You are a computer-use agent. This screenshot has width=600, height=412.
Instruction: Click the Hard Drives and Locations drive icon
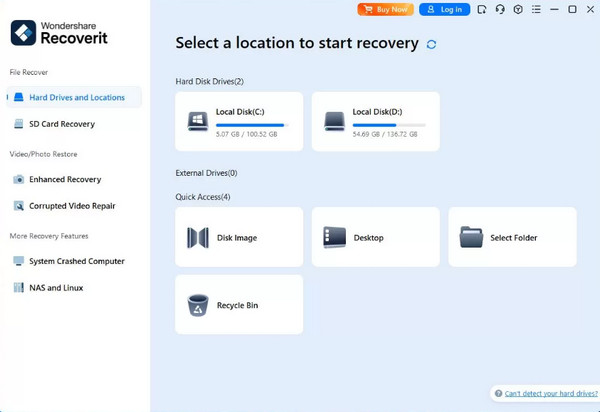[19, 97]
